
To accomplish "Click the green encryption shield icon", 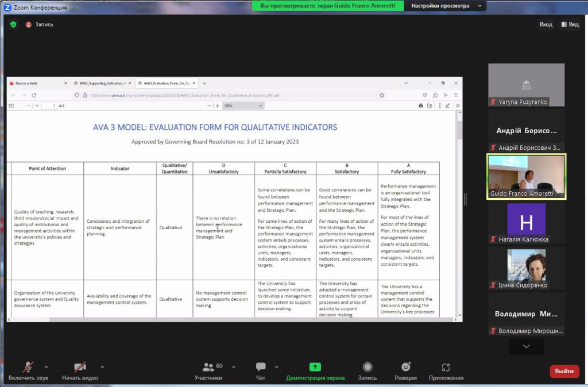I will point(13,25).
